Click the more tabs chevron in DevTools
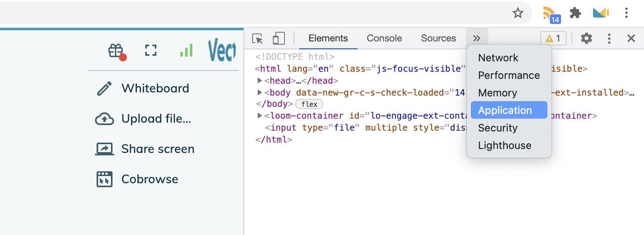The width and height of the screenshot is (644, 235). pyautogui.click(x=476, y=39)
